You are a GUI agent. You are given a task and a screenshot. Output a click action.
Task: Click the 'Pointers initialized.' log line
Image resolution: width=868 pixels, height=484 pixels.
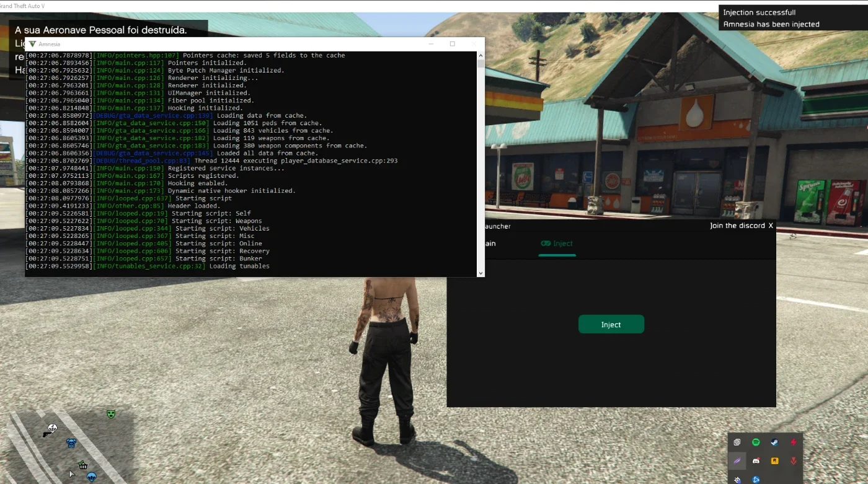tap(136, 63)
